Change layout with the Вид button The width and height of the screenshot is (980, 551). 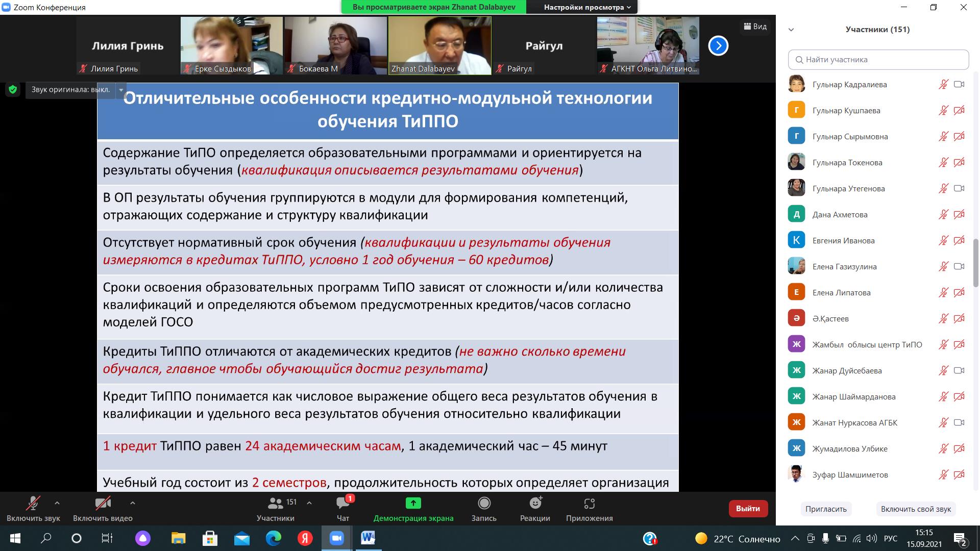click(x=755, y=27)
